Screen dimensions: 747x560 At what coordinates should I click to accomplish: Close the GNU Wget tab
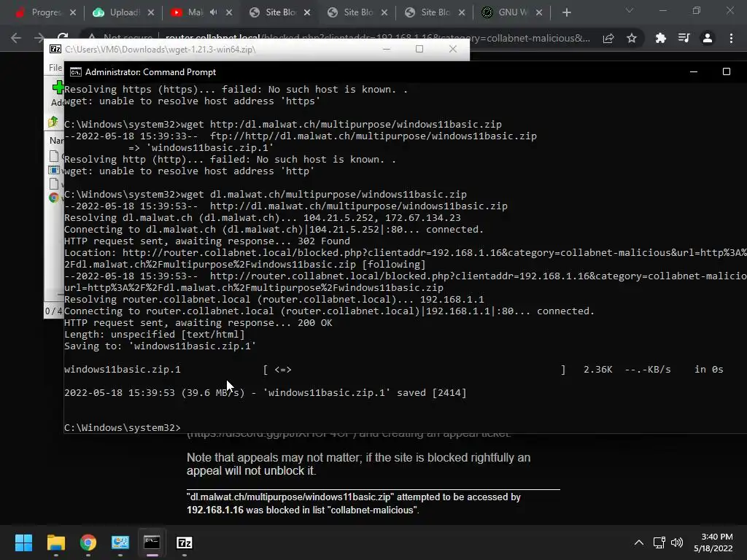pos(539,12)
